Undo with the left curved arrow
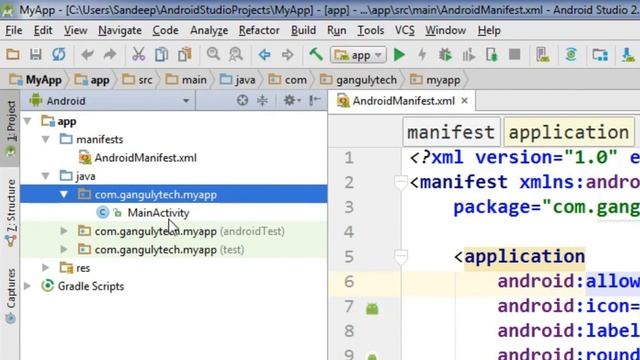 pyautogui.click(x=87, y=54)
